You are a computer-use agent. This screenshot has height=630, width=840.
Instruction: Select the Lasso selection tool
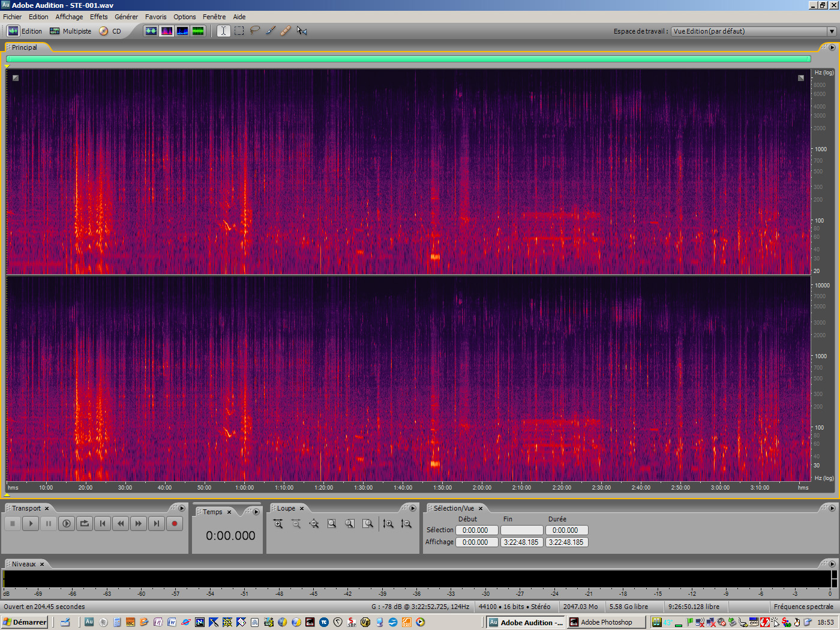[x=254, y=31]
